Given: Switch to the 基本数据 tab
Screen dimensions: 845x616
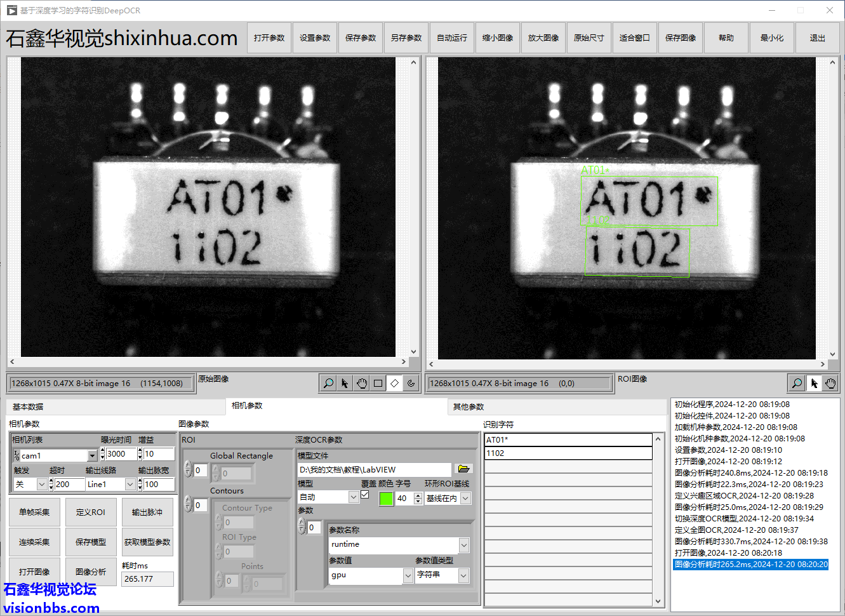Looking at the screenshot, I should tap(28, 406).
